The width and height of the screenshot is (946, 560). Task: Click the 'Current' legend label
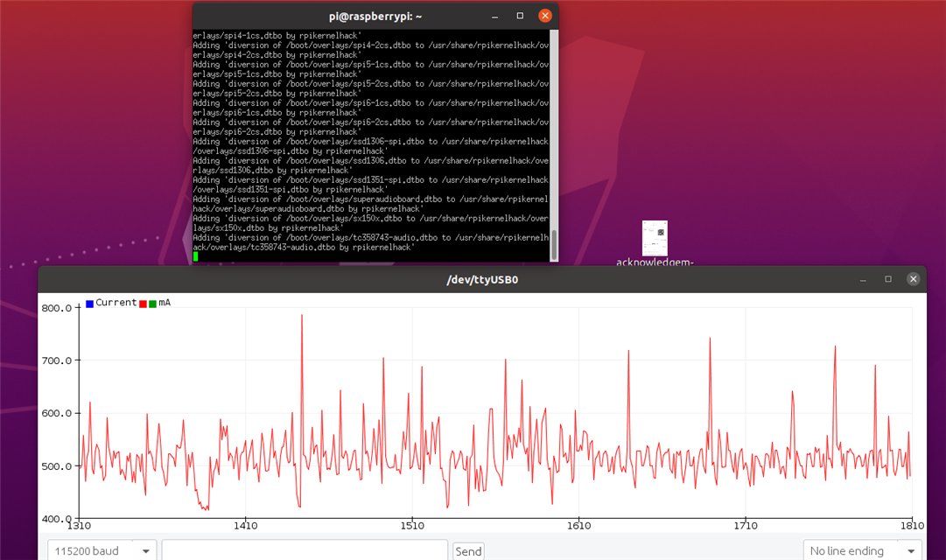pyautogui.click(x=116, y=303)
